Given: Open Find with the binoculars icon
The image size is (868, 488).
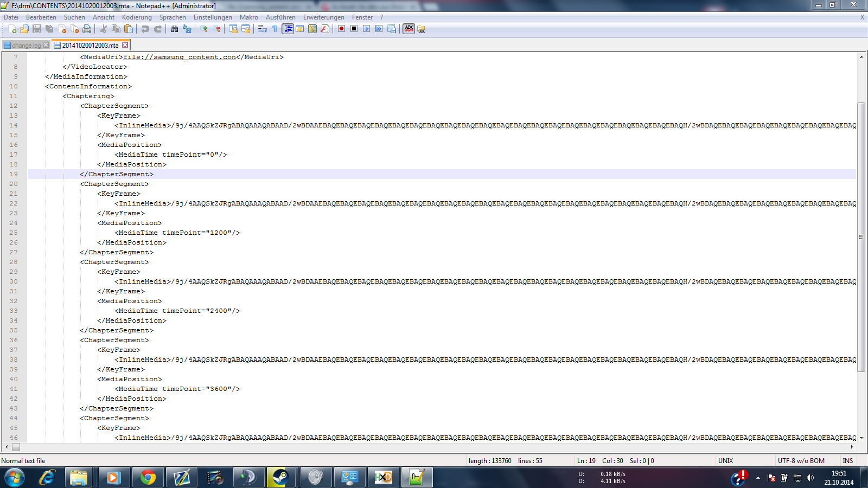Looking at the screenshot, I should 175,29.
